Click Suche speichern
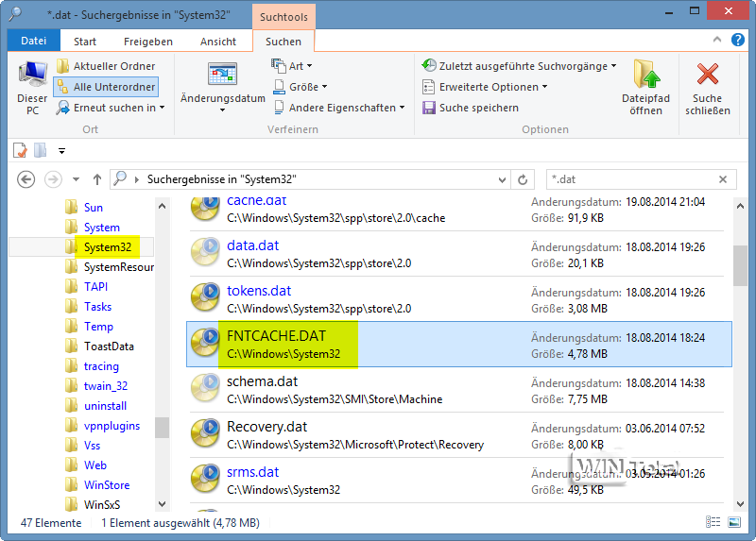This screenshot has width=756, height=541. coord(471,108)
